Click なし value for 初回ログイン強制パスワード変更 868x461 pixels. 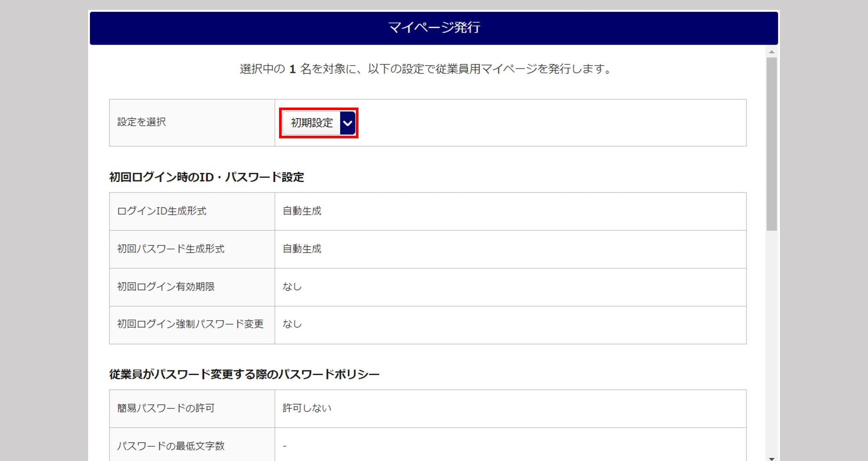(292, 324)
